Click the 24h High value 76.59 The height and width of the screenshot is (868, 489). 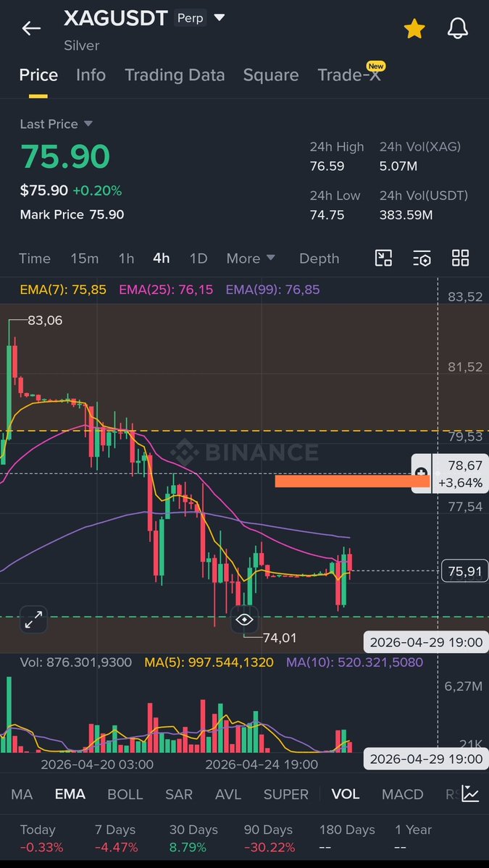click(x=327, y=166)
